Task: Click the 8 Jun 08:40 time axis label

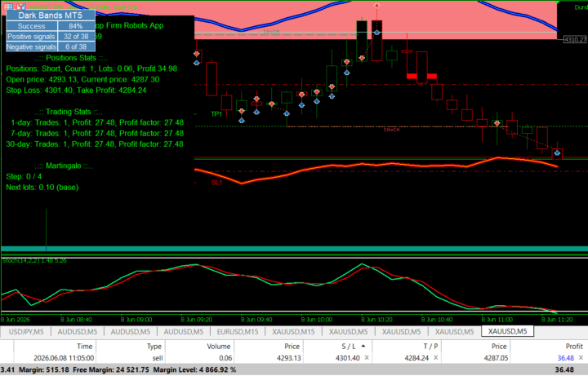Action: pyautogui.click(x=76, y=320)
